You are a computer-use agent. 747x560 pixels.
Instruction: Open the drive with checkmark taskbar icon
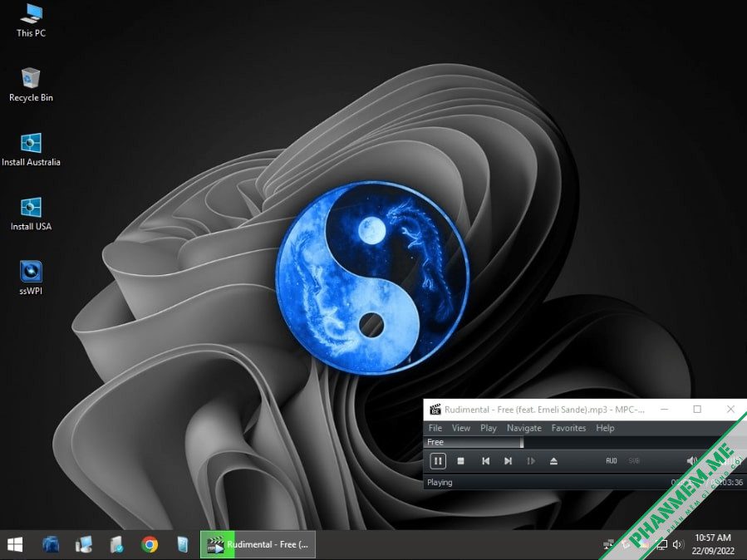click(x=116, y=545)
